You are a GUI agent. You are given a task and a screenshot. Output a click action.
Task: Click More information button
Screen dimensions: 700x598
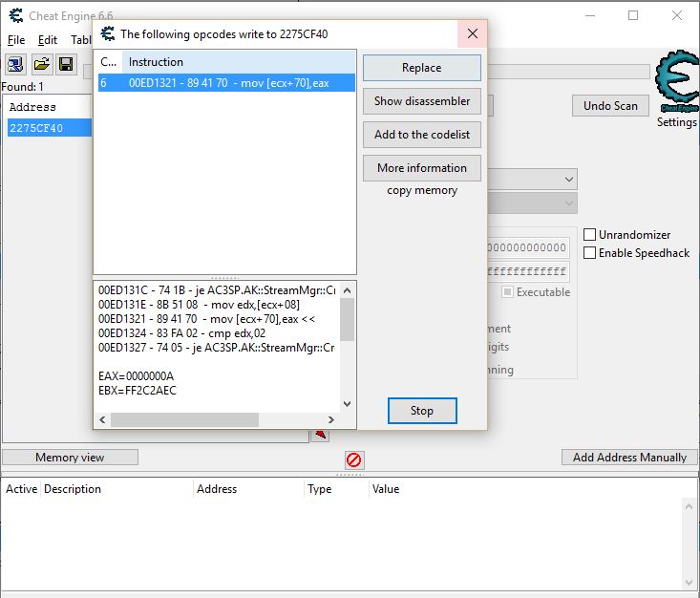[x=421, y=168]
